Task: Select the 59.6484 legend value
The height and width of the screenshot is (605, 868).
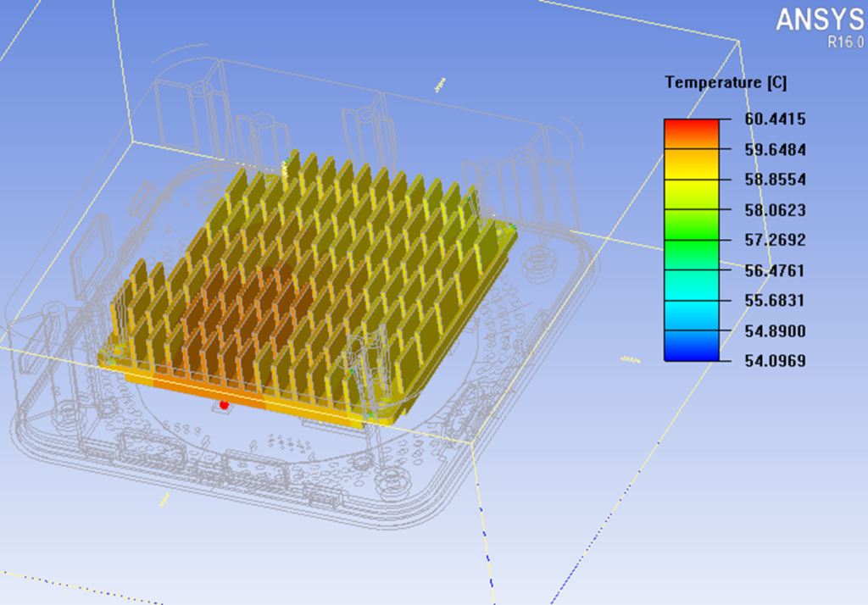Action: tap(775, 149)
